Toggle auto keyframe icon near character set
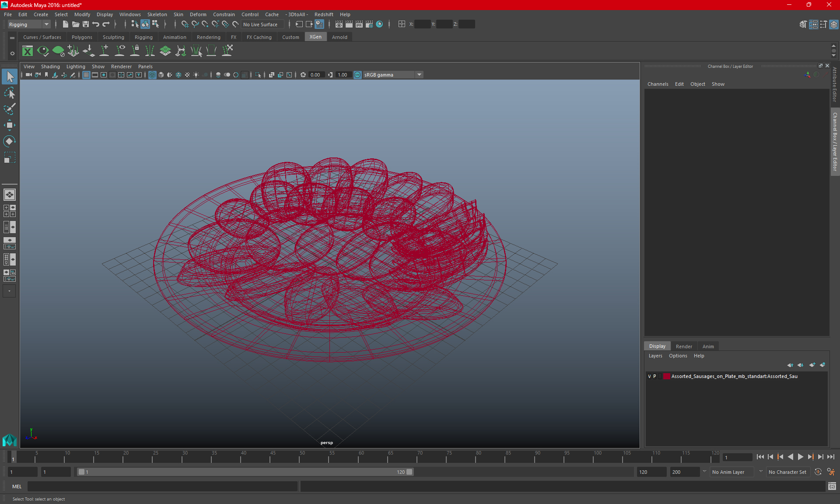The image size is (840, 504). tap(818, 472)
